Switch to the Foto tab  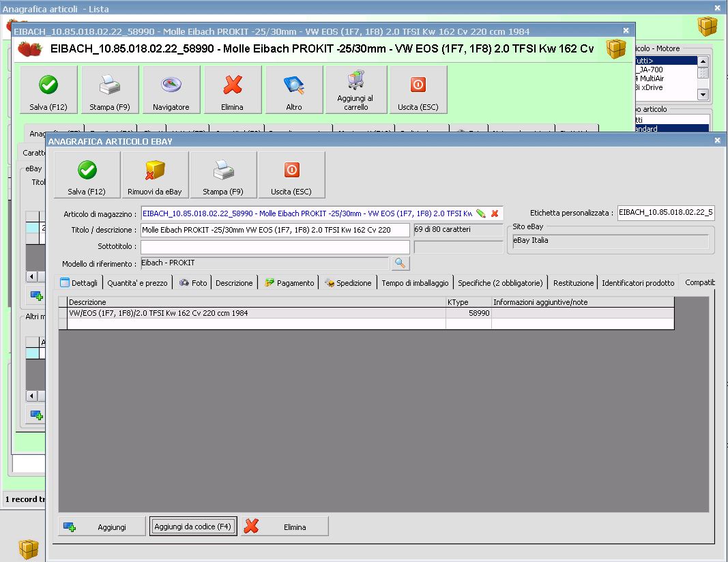[193, 282]
